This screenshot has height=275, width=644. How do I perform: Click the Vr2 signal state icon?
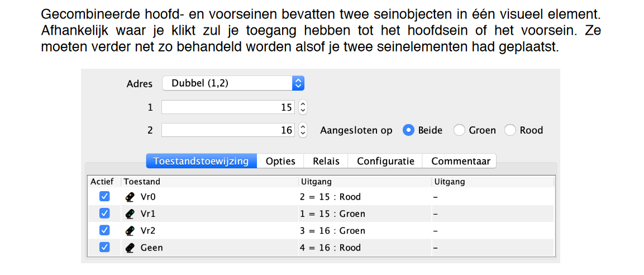tap(130, 231)
